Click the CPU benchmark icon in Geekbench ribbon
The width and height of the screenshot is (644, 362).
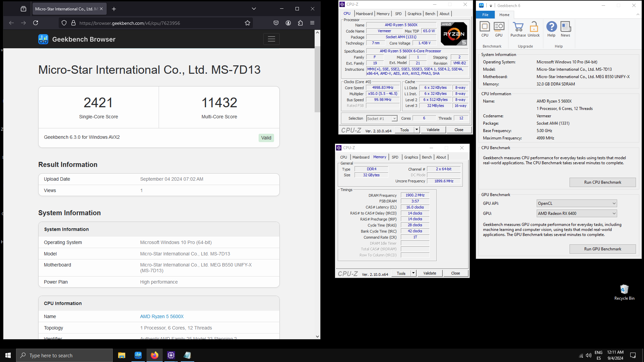click(485, 29)
